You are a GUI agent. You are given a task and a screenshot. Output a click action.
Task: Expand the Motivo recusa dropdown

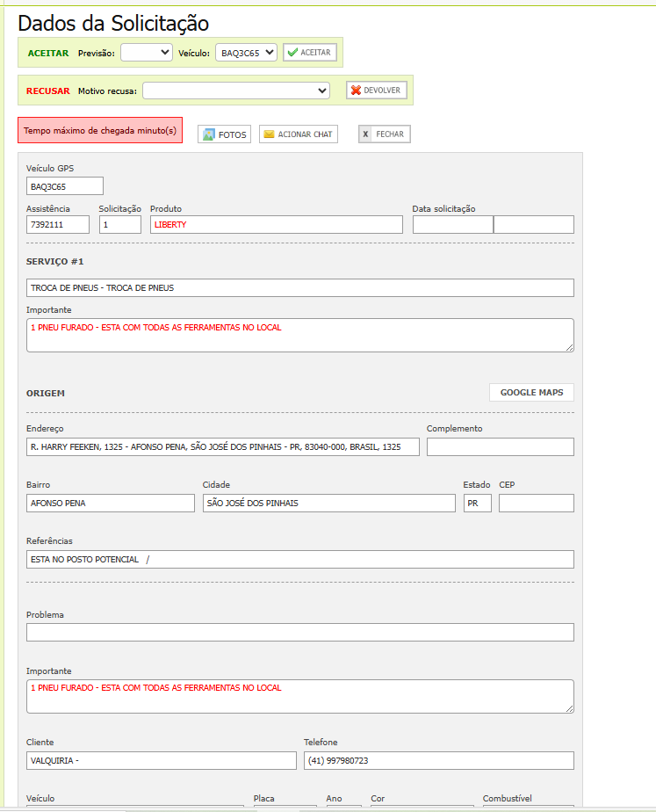[x=236, y=91]
